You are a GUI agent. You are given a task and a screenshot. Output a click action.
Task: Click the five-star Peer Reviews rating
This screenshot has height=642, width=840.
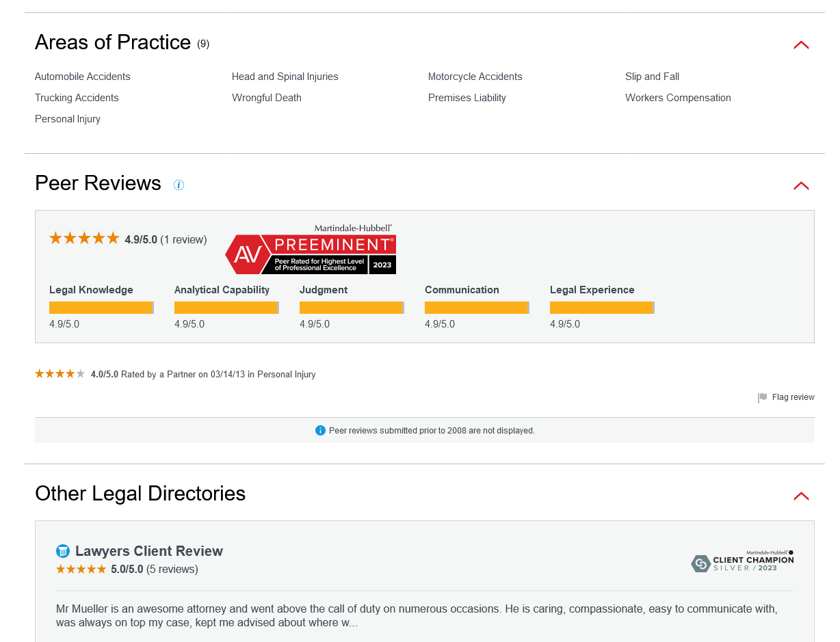[84, 239]
